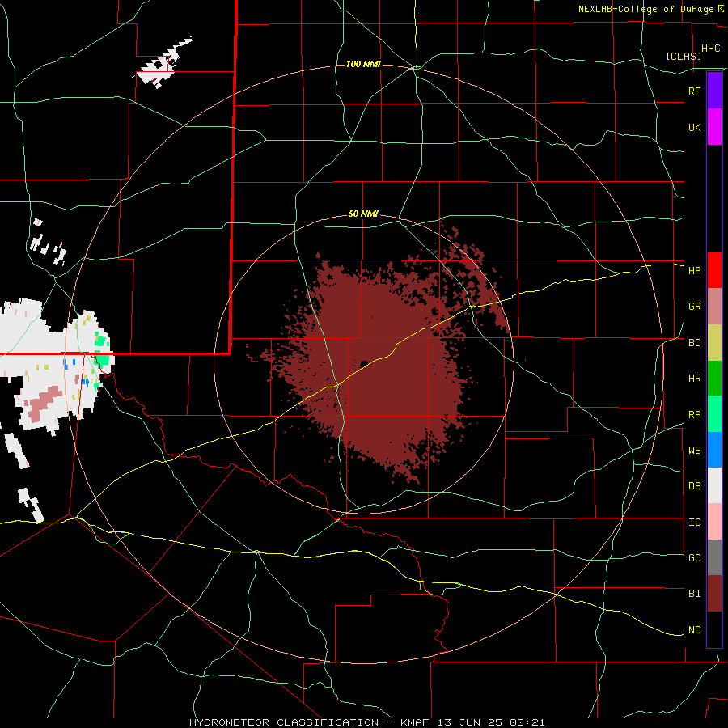
Task: Click the UK legend label
Action: pos(695,127)
